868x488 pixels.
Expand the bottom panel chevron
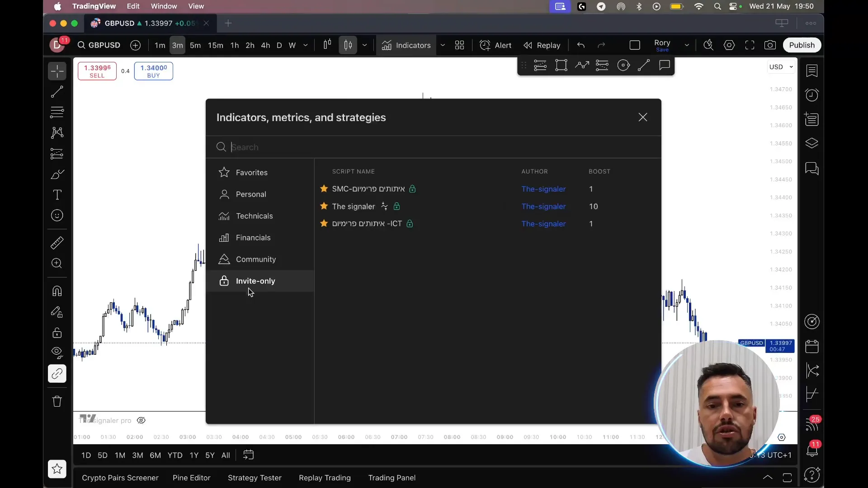[767, 478]
